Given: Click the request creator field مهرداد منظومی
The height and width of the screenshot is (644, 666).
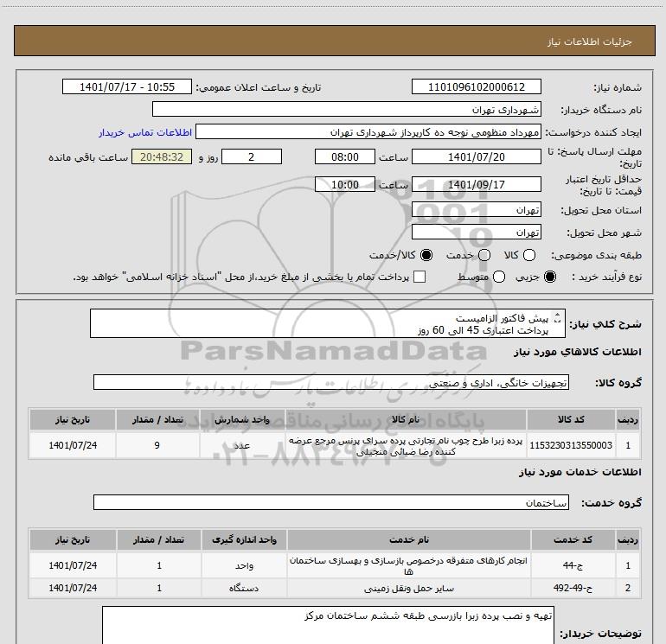Looking at the screenshot, I should [x=368, y=131].
